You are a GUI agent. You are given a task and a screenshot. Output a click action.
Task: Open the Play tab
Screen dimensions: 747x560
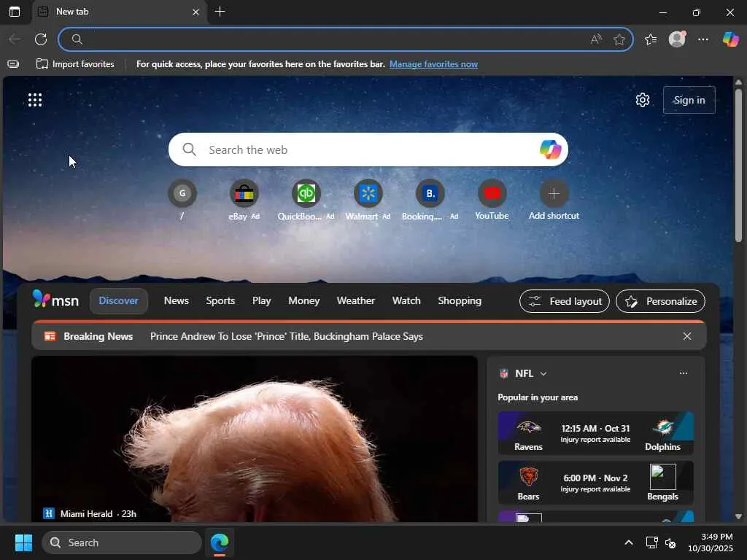(262, 301)
